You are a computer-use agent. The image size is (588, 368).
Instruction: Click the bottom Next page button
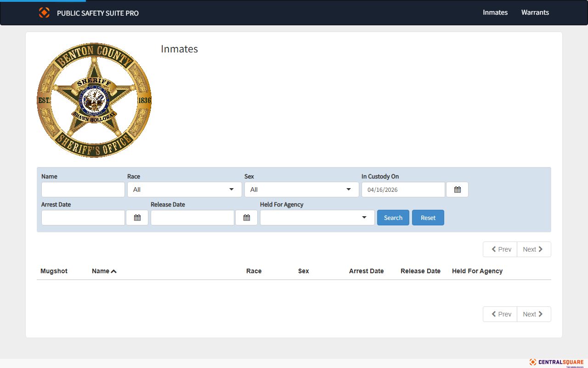pos(533,314)
